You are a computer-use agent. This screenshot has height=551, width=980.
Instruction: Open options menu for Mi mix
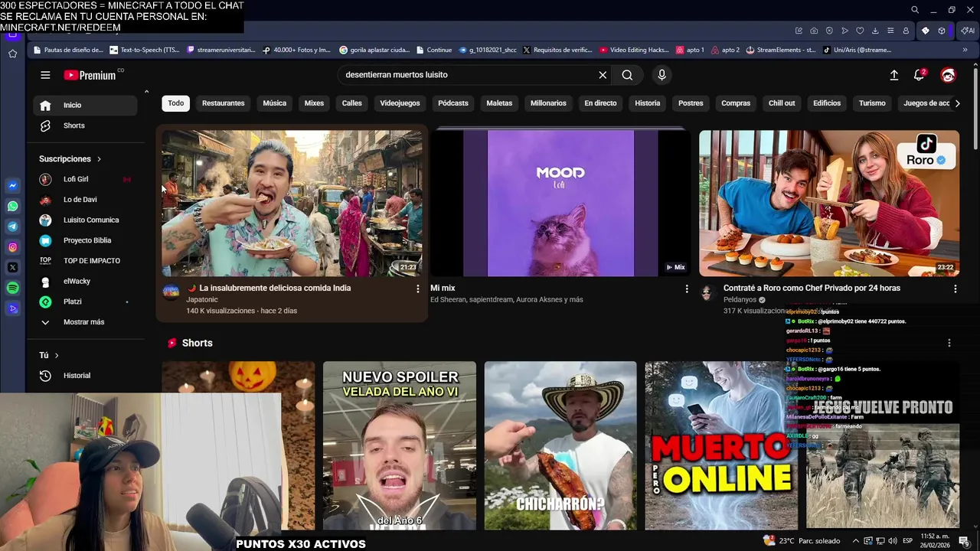pyautogui.click(x=686, y=289)
